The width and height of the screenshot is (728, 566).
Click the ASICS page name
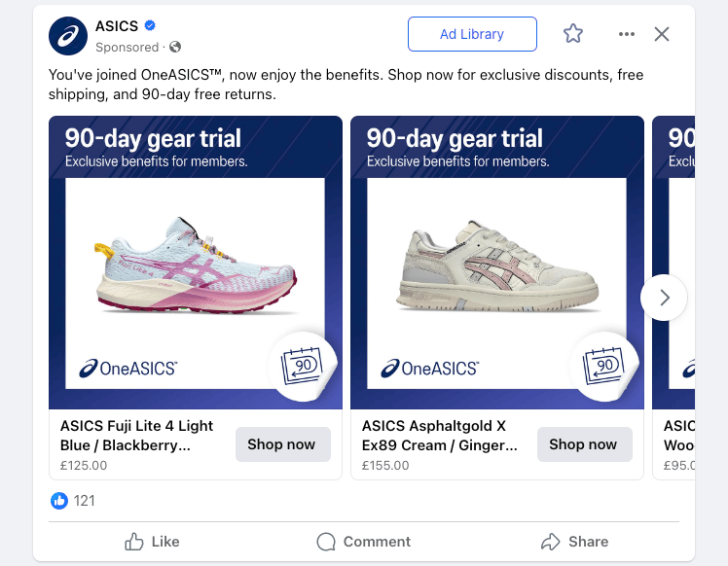click(x=117, y=26)
